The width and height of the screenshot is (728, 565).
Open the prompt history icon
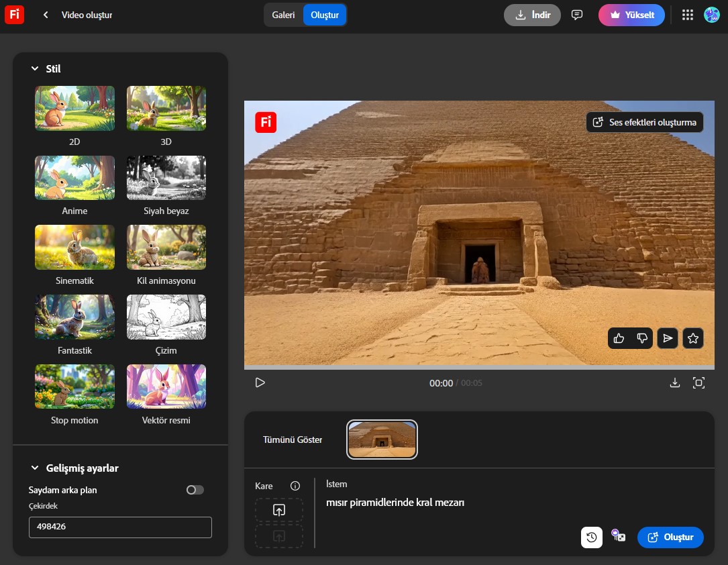[x=591, y=537]
